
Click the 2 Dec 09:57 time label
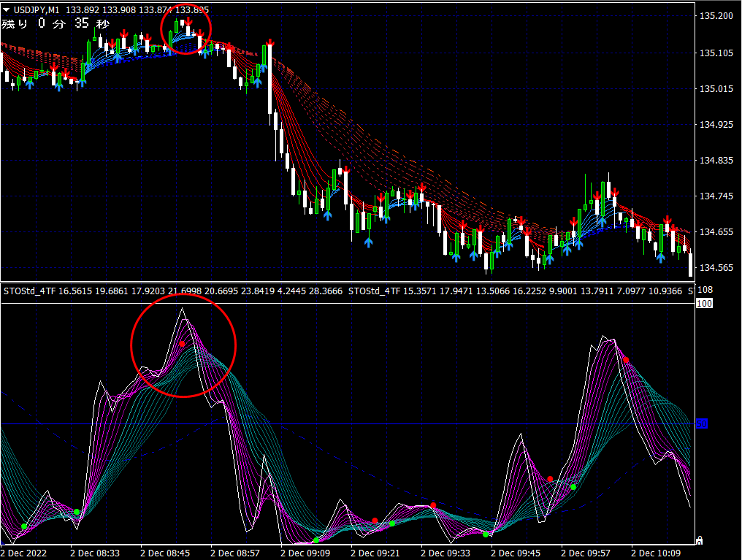[586, 553]
